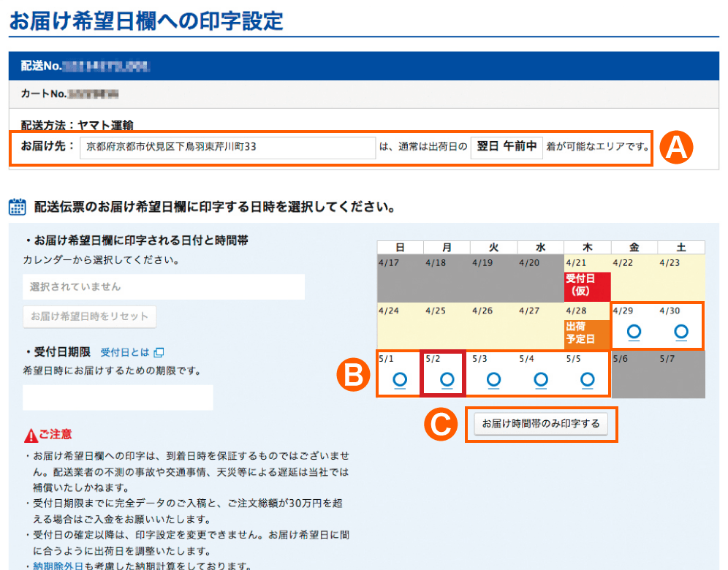Pick the 5/2 delivery date circle
Viewport: 728px width, 570px height.
coord(447,379)
